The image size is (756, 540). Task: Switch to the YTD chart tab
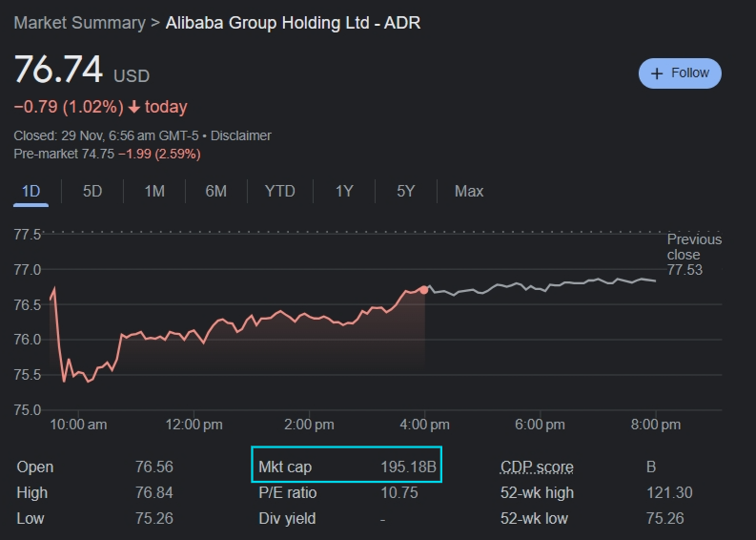click(x=279, y=192)
